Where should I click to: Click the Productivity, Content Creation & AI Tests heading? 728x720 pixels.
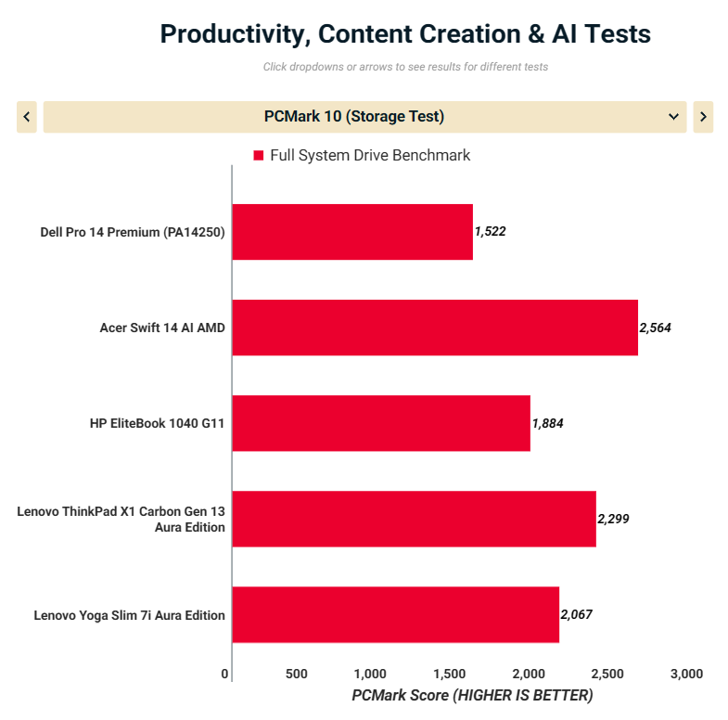tap(405, 33)
